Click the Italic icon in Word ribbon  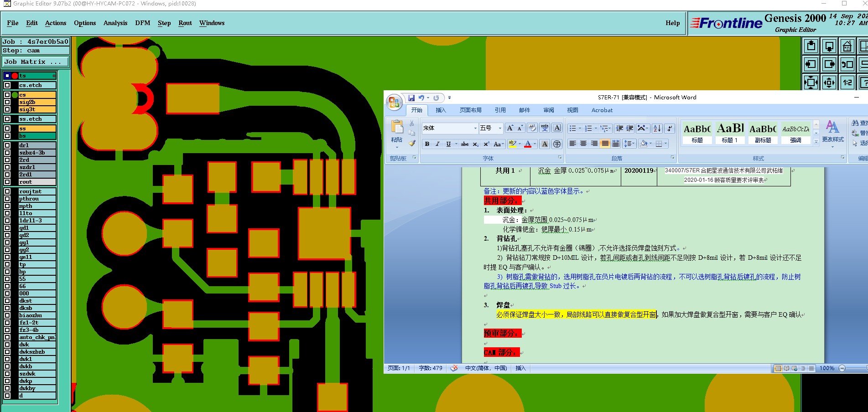coord(437,144)
